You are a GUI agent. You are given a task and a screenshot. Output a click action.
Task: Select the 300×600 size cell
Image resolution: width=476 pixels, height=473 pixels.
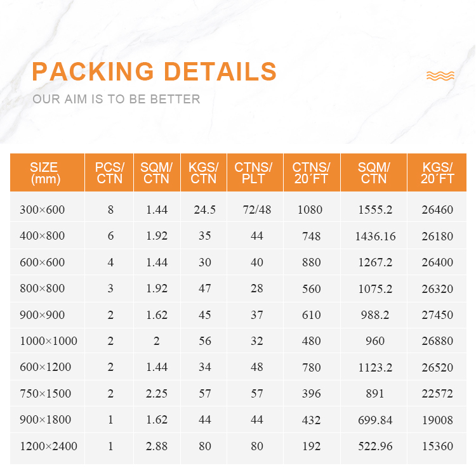click(44, 210)
